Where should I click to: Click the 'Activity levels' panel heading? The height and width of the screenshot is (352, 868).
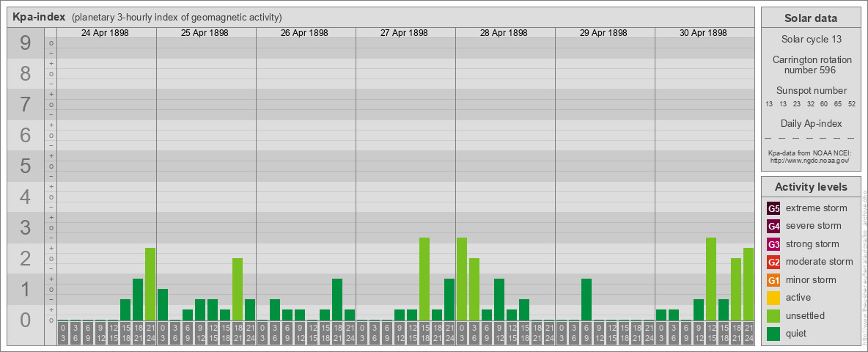[810, 187]
